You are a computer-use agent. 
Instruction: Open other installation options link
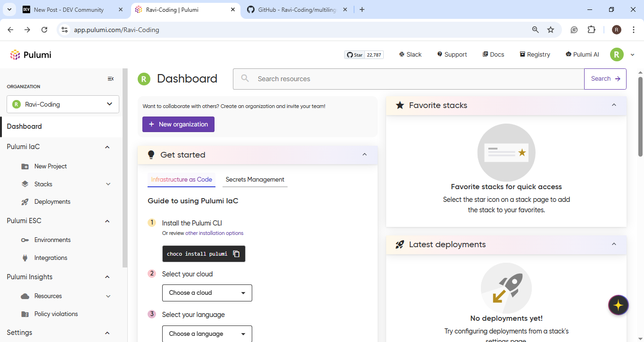(215, 233)
